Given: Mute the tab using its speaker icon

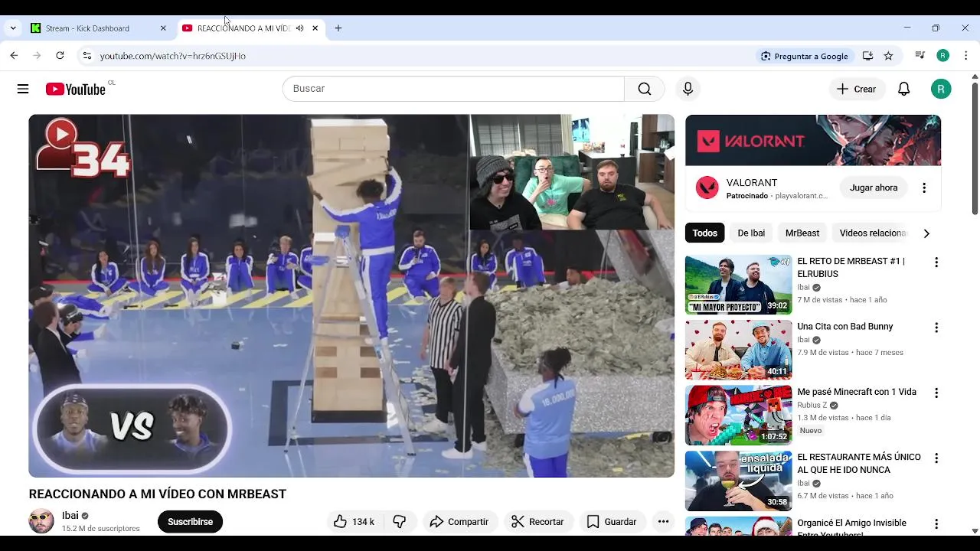Looking at the screenshot, I should [300, 28].
